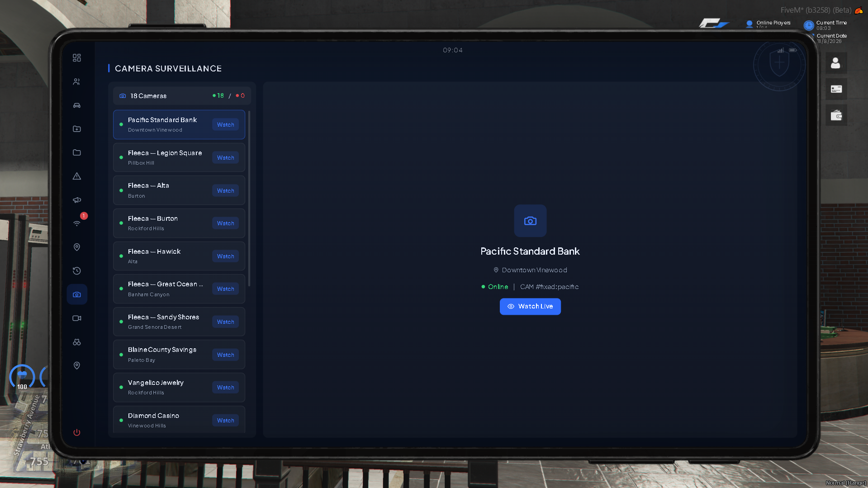Click Watch for Diamond Casino
The image size is (868, 488).
[225, 421]
